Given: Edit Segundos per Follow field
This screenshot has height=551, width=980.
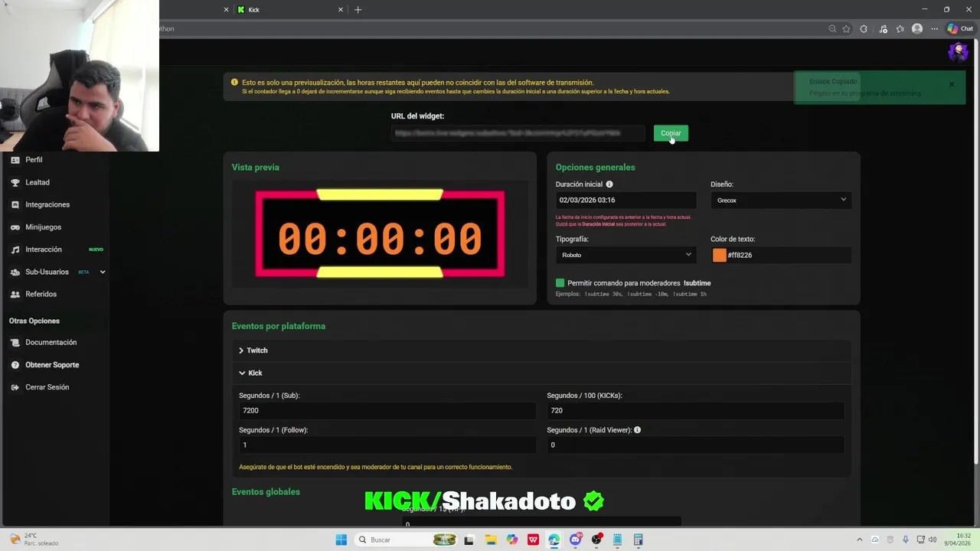Looking at the screenshot, I should click(x=387, y=445).
